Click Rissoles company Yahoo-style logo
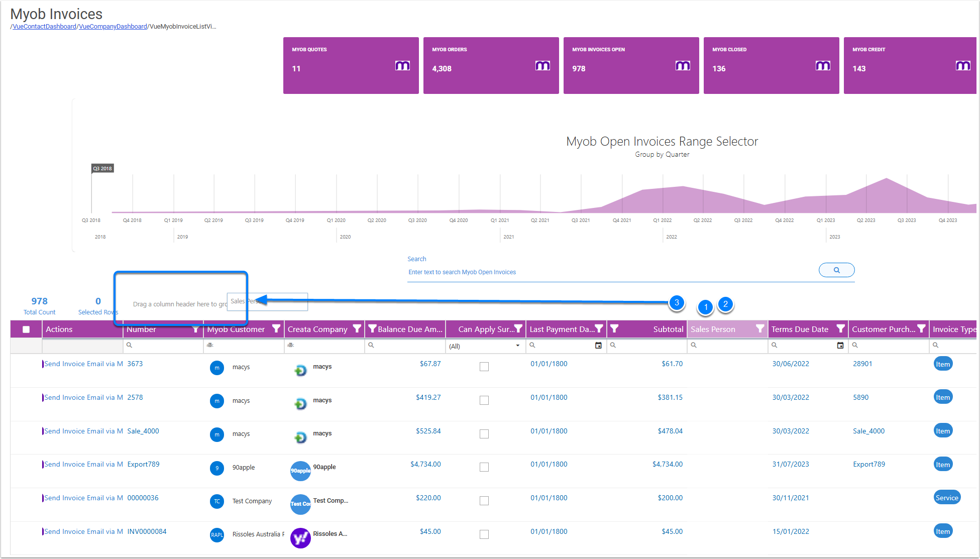The height and width of the screenshot is (559, 980). pyautogui.click(x=300, y=538)
